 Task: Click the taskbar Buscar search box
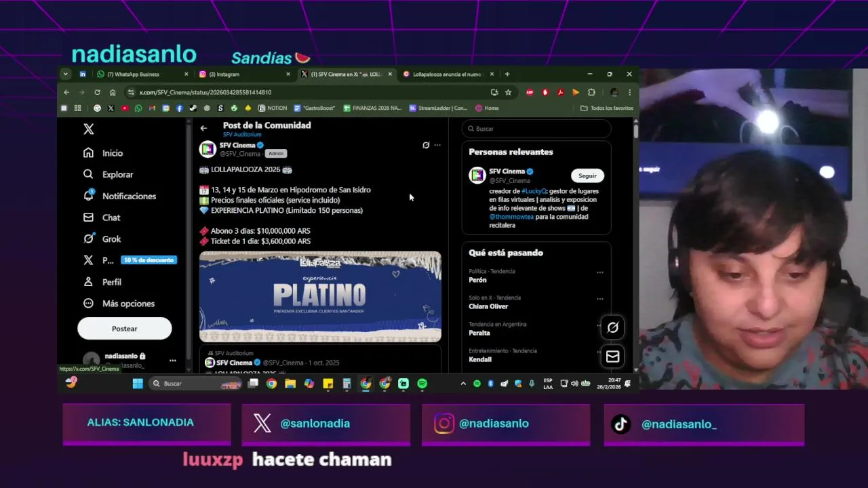coord(196,384)
